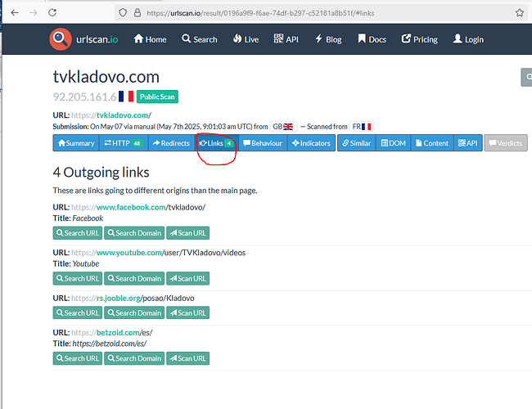Image resolution: width=532 pixels, height=409 pixels.
Task: Open the API nav item in header
Action: (286, 39)
